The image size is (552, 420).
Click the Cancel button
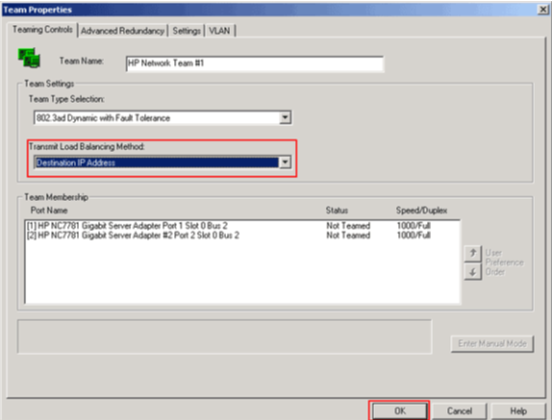click(x=459, y=411)
